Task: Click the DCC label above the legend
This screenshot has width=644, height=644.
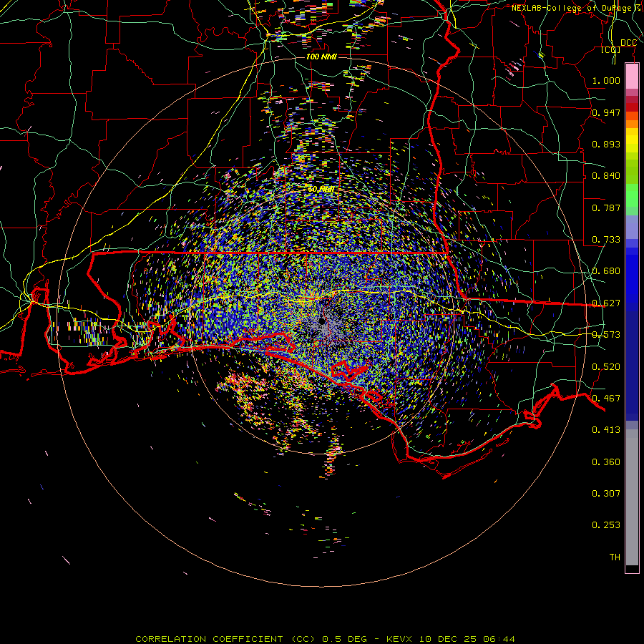Action: 628,43
